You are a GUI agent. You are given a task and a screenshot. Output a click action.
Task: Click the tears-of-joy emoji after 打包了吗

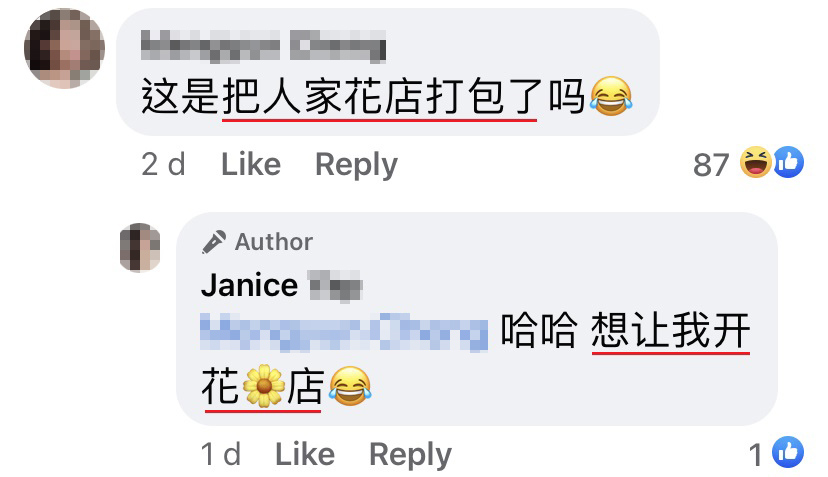pos(611,96)
